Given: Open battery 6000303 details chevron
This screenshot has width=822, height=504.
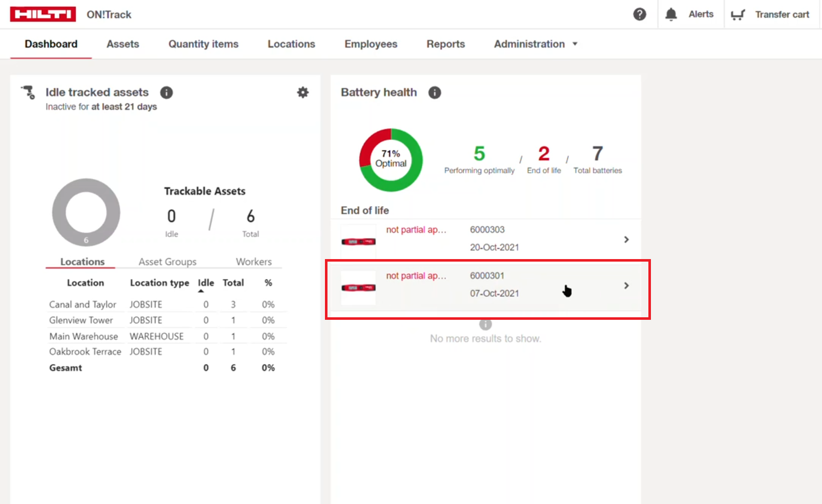Looking at the screenshot, I should point(627,239).
